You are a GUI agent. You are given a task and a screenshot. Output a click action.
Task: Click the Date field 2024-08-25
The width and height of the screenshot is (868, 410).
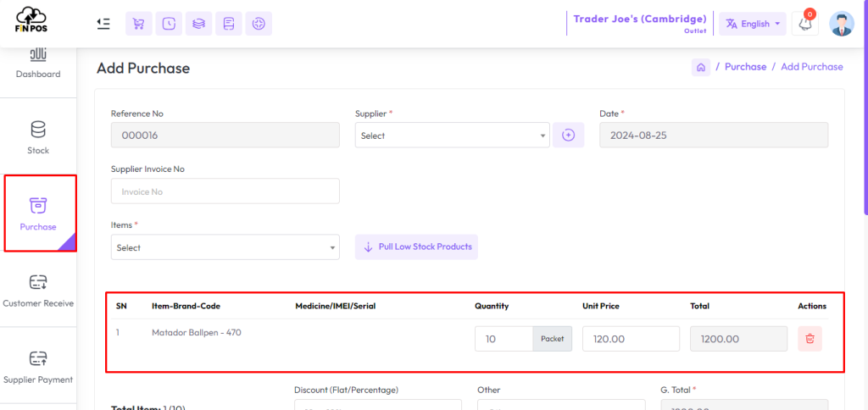pyautogui.click(x=714, y=135)
